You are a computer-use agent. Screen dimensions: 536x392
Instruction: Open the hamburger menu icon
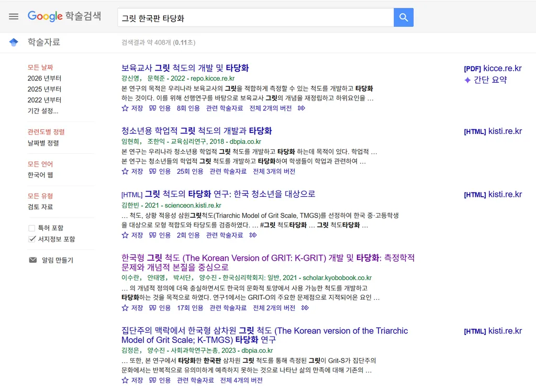[14, 16]
